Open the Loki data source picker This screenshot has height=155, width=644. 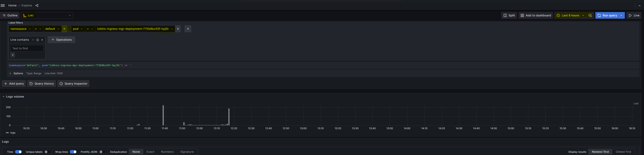coord(47,15)
